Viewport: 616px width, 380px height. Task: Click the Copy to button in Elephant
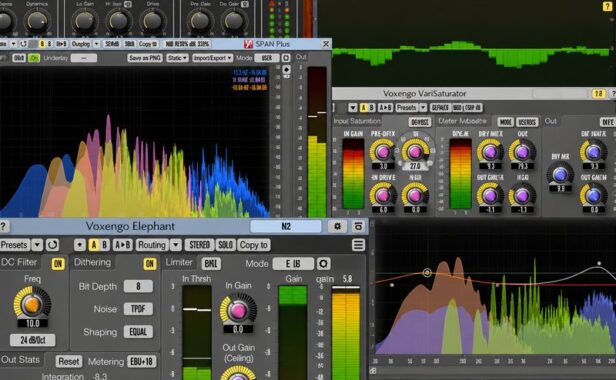click(254, 245)
